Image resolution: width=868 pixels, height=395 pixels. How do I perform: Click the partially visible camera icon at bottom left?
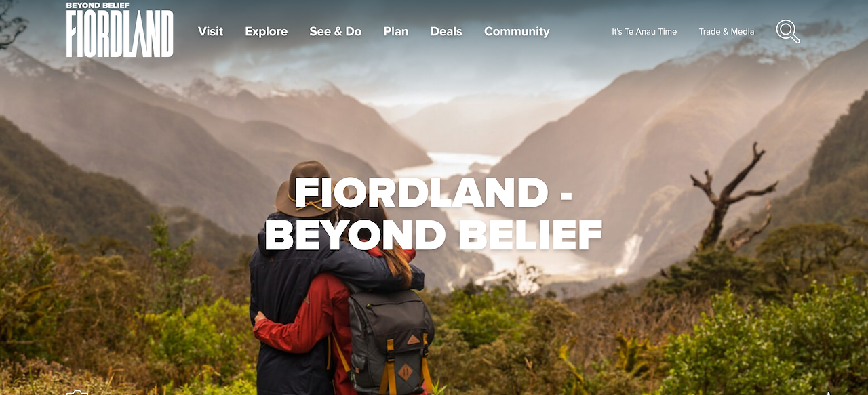click(x=77, y=392)
